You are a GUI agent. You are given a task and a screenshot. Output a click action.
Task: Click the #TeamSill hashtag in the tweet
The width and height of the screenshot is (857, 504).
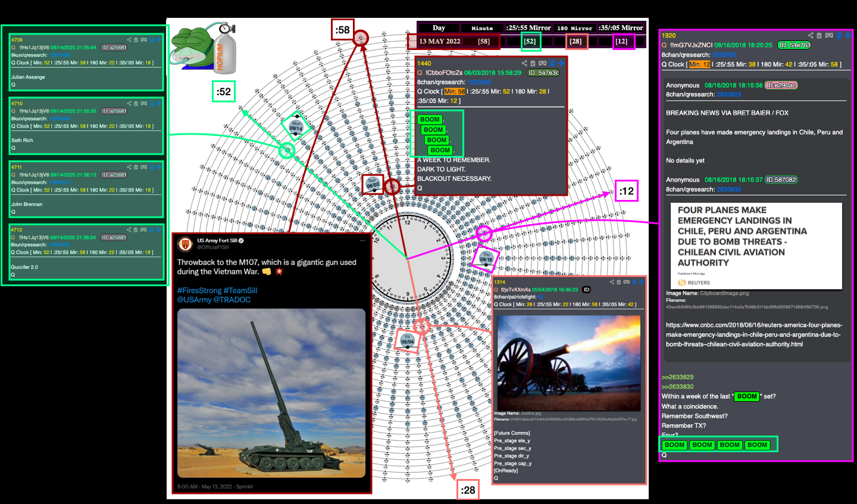240,290
